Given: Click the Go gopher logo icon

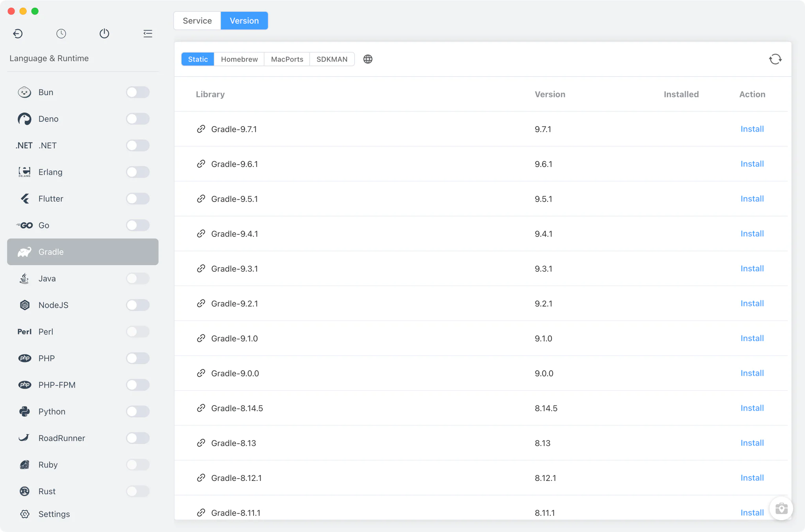Looking at the screenshot, I should [x=24, y=225].
